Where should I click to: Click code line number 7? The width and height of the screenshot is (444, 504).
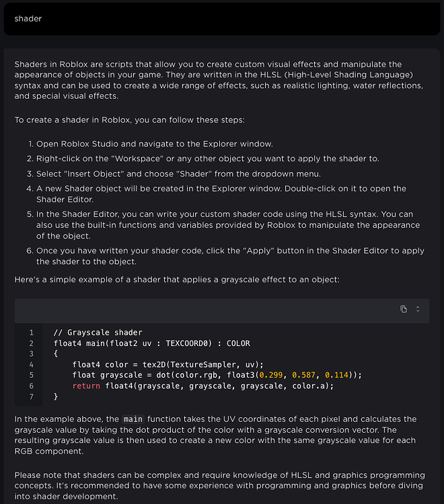[31, 396]
